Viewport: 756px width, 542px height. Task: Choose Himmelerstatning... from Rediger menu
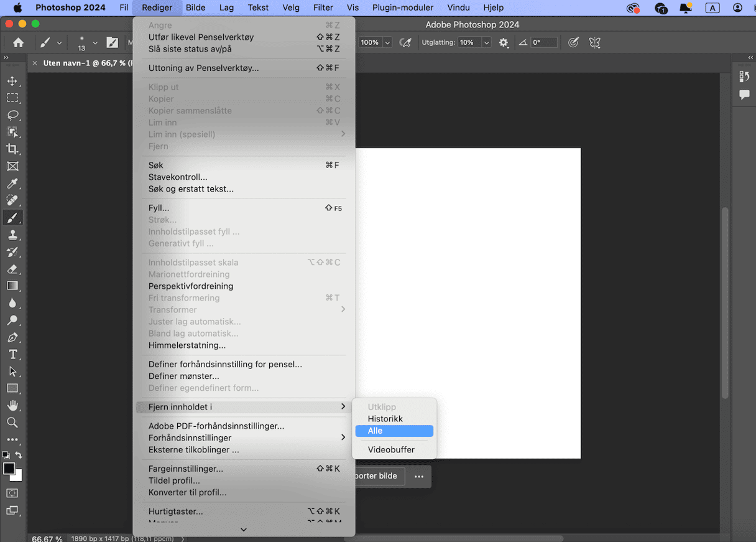pos(244,345)
